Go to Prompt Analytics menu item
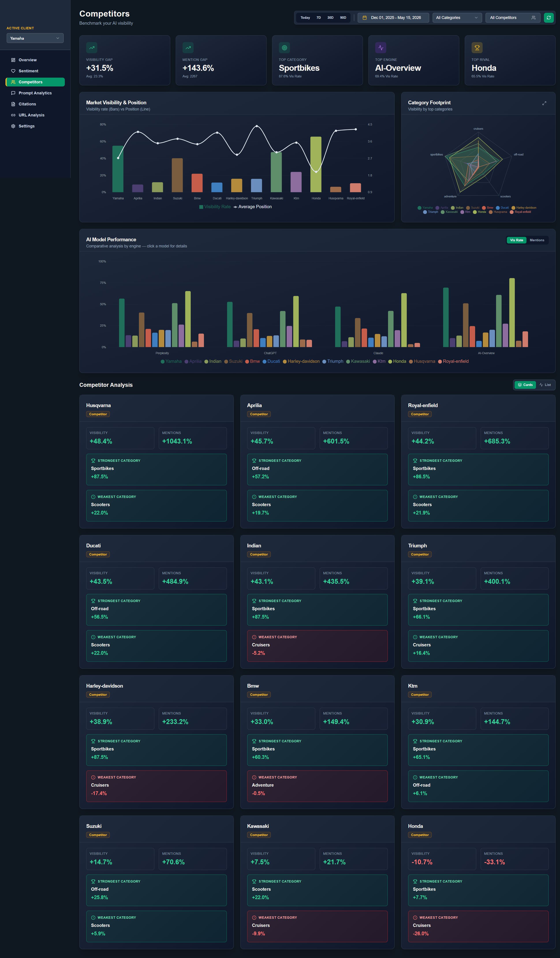The width and height of the screenshot is (560, 958). click(35, 93)
